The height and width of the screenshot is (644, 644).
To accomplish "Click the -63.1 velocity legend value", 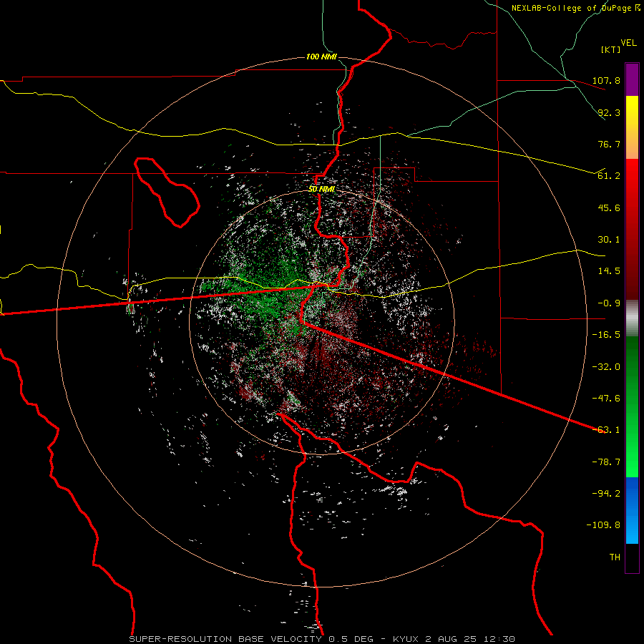I will 606,430.
